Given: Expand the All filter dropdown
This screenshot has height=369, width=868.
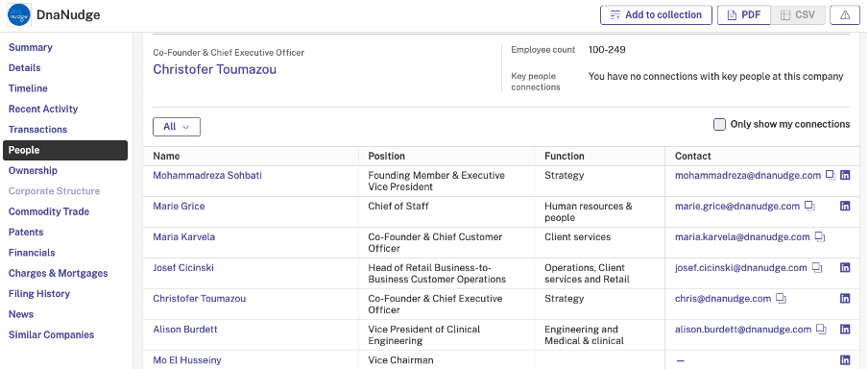Looking at the screenshot, I should [x=177, y=127].
